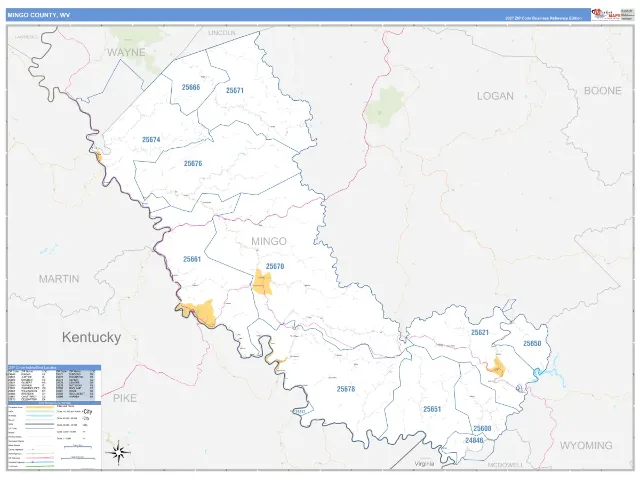Click the ZIP code index legend header
The width and height of the screenshot is (640, 480).
54,368
